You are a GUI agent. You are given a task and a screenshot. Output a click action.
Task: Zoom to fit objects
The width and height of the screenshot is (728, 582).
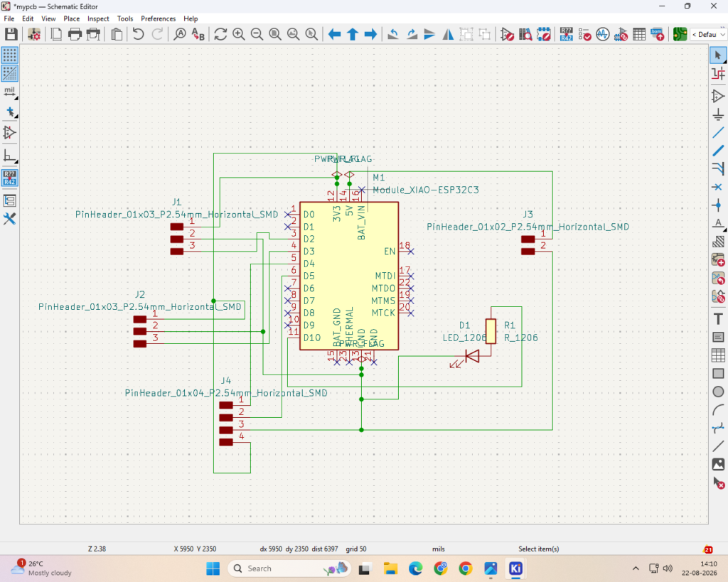click(x=294, y=34)
